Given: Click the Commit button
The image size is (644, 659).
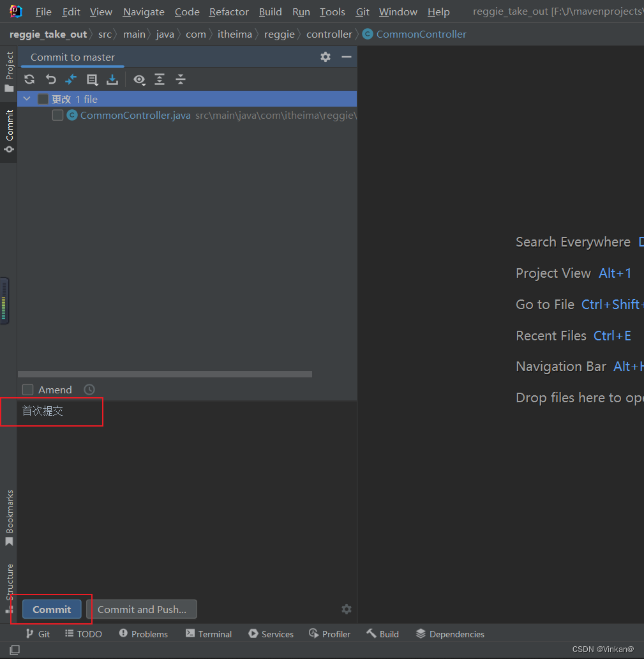Looking at the screenshot, I should (51, 609).
